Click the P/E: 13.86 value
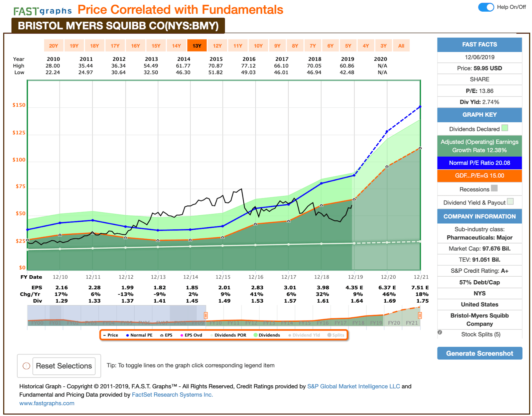532x416 pixels. pyautogui.click(x=479, y=91)
